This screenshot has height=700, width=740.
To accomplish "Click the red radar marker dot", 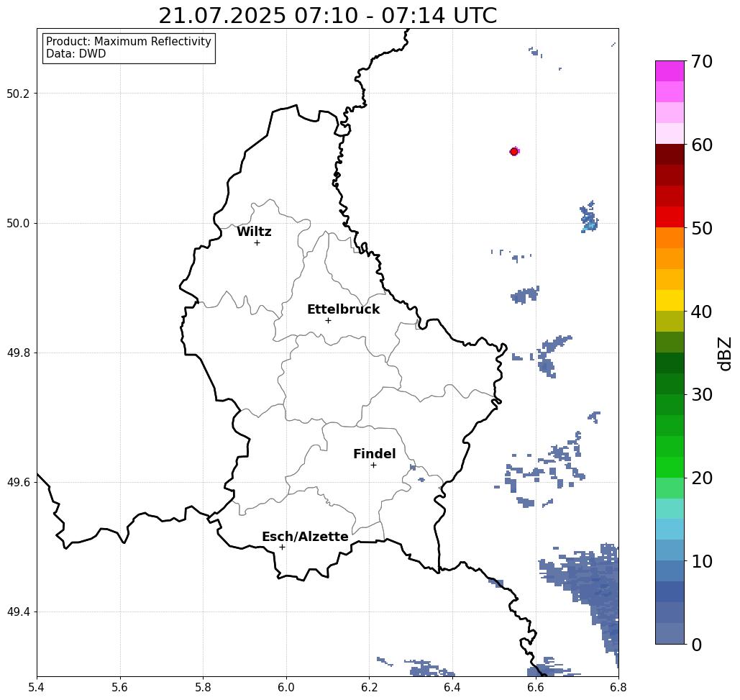I will click(x=514, y=152).
